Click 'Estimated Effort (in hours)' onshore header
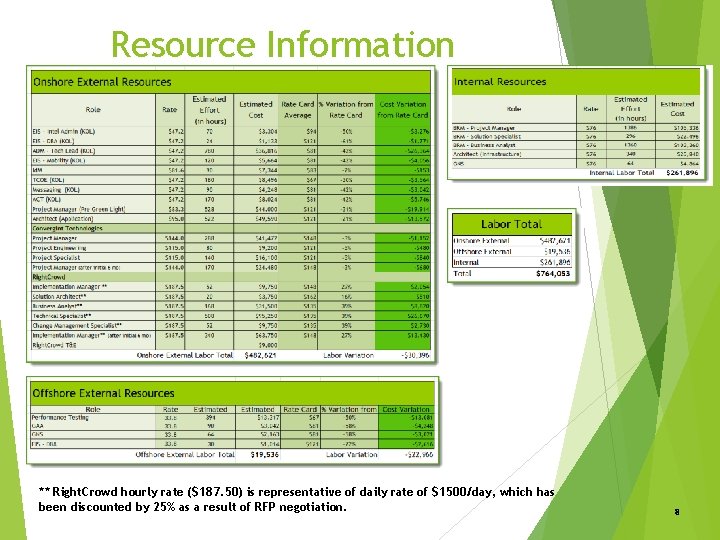Viewport: 720px width, 540px height. (209, 110)
